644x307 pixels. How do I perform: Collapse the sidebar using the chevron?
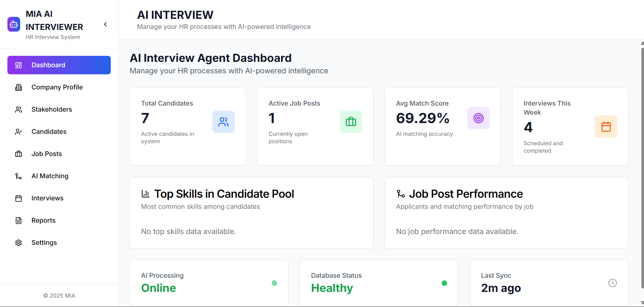tap(105, 24)
